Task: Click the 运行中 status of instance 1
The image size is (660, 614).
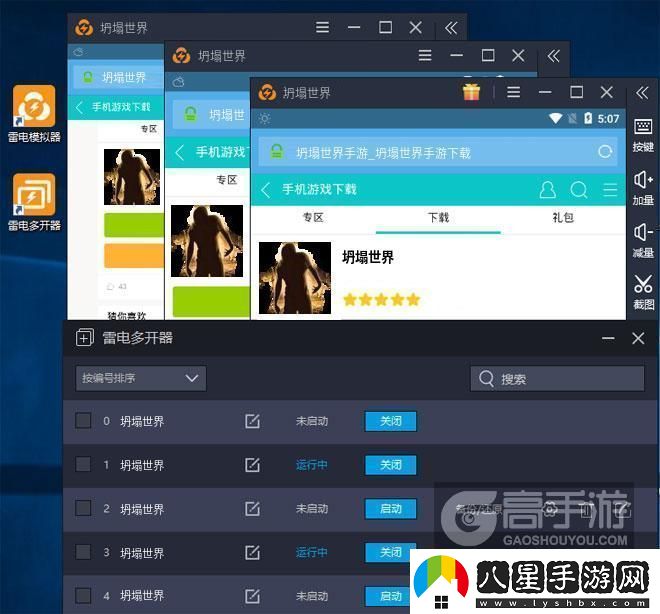Action: pos(311,465)
